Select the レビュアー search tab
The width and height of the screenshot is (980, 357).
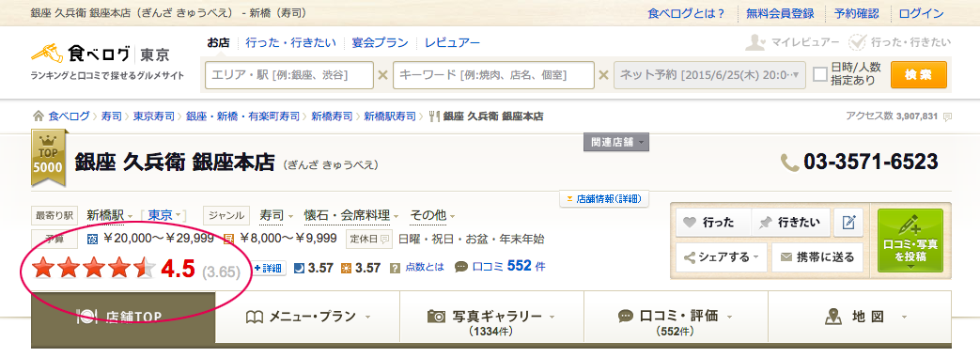[x=453, y=43]
